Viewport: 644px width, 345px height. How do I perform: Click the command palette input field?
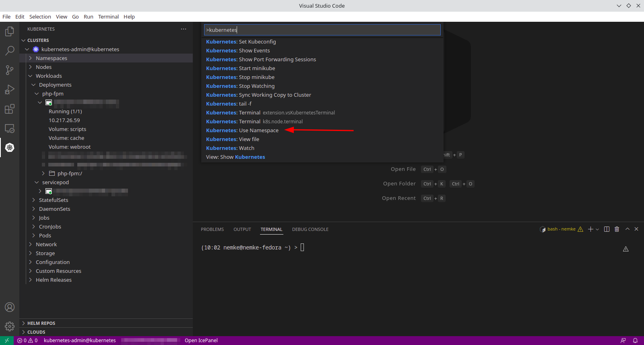[x=322, y=30]
